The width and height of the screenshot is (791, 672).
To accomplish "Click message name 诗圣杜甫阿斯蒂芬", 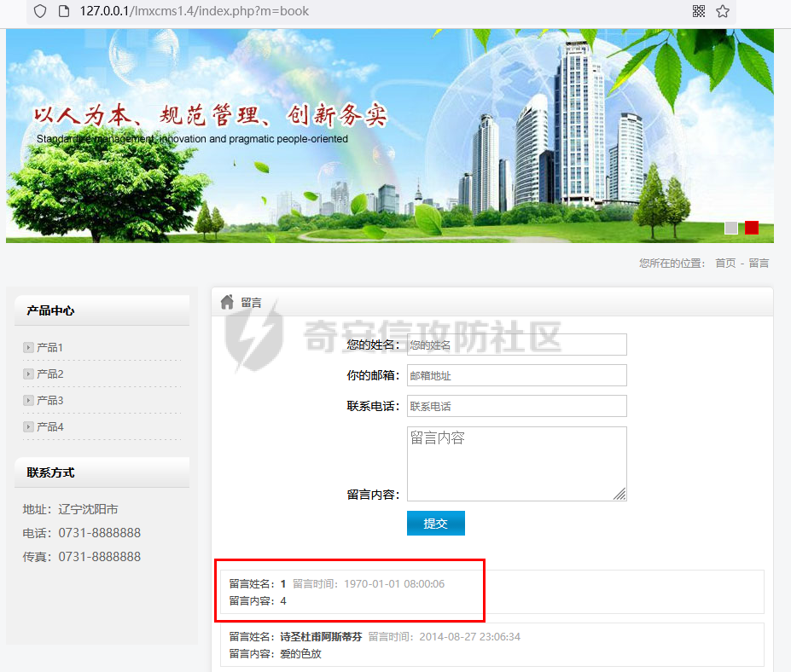I will [x=322, y=637].
